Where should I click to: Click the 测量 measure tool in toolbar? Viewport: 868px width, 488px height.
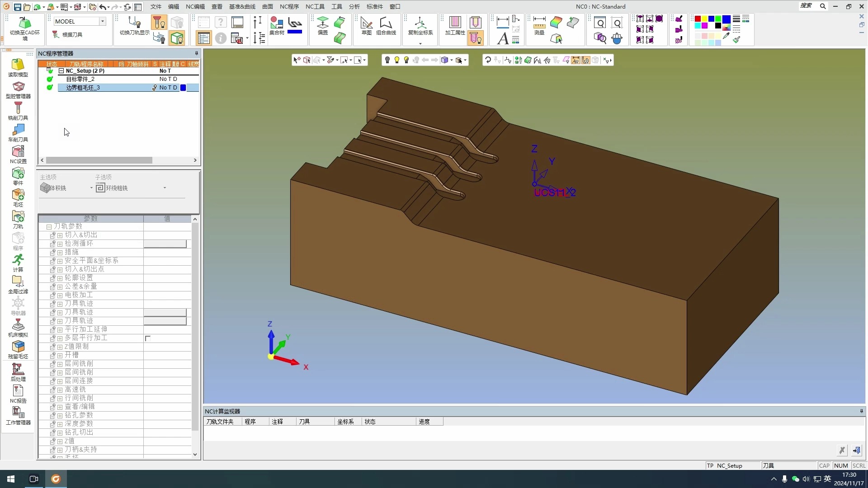[x=539, y=26]
